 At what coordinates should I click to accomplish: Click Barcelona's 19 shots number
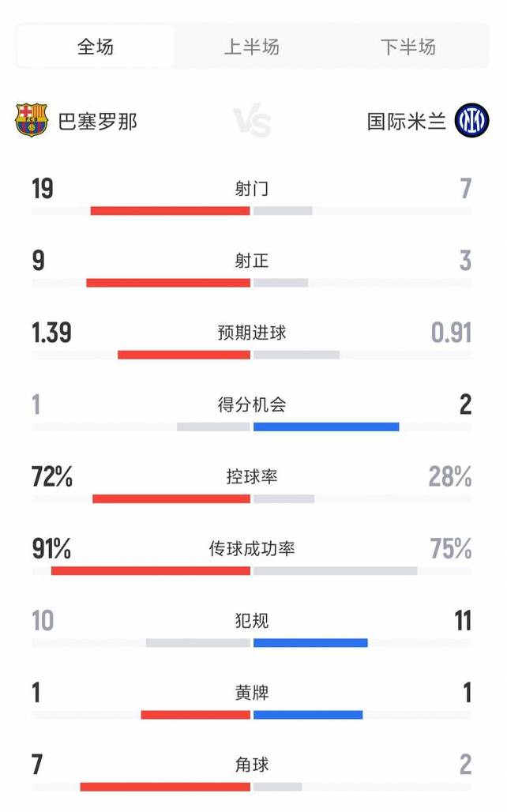(43, 189)
